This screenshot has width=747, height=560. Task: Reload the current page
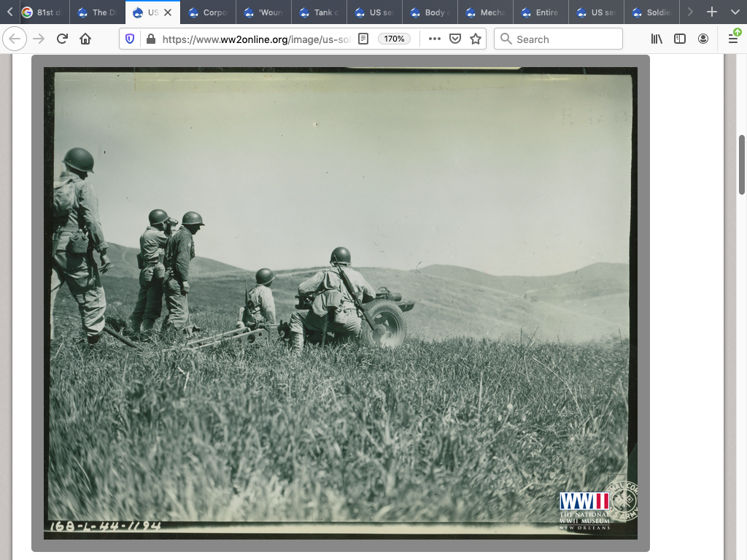coord(63,39)
